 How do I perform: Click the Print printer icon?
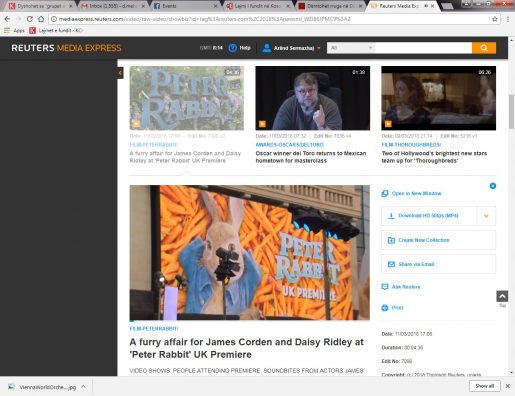tap(385, 308)
